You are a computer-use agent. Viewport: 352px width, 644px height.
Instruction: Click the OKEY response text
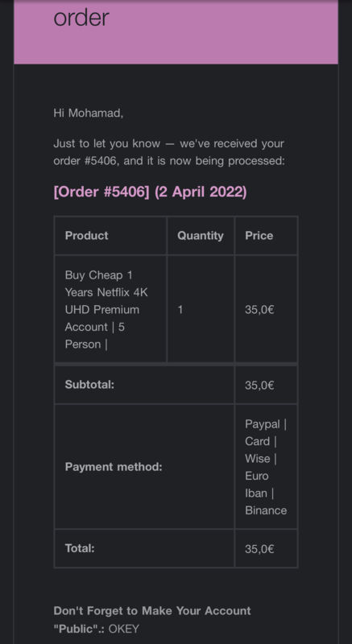[123, 629]
